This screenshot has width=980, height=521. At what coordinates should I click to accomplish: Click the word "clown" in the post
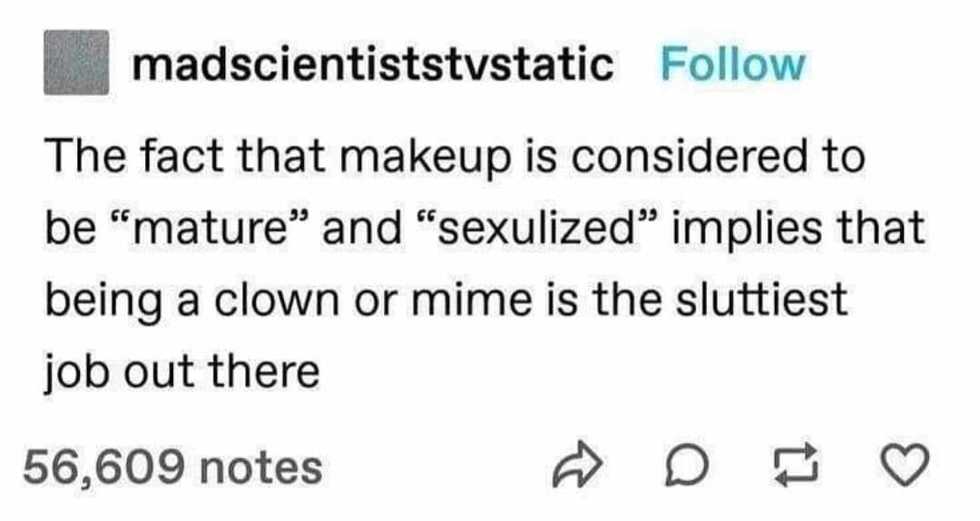(x=279, y=300)
